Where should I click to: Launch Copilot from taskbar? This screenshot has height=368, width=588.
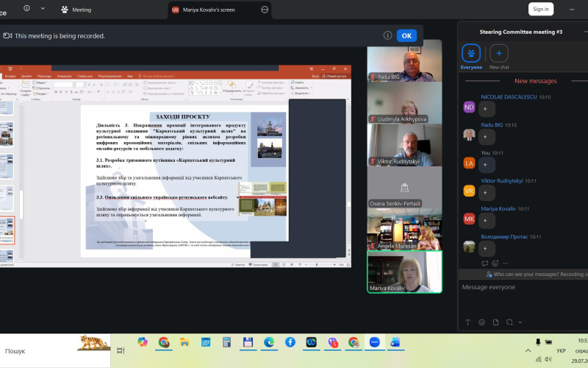coord(143,342)
